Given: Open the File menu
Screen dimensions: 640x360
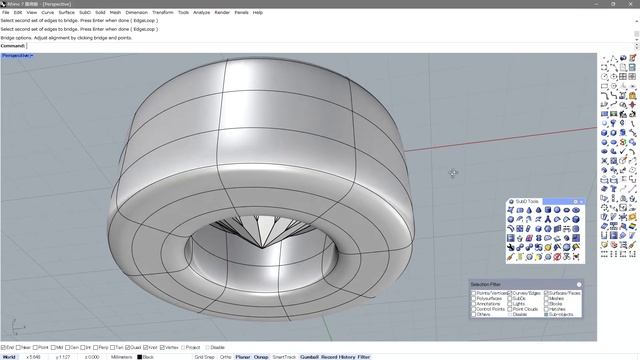Looking at the screenshot, I should pos(5,13).
